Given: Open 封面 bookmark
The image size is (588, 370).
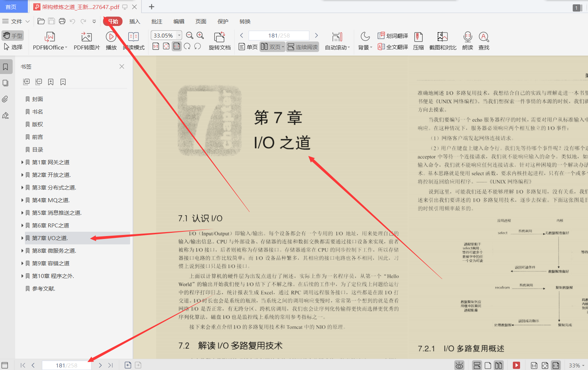Looking at the screenshot, I should pyautogui.click(x=38, y=99).
